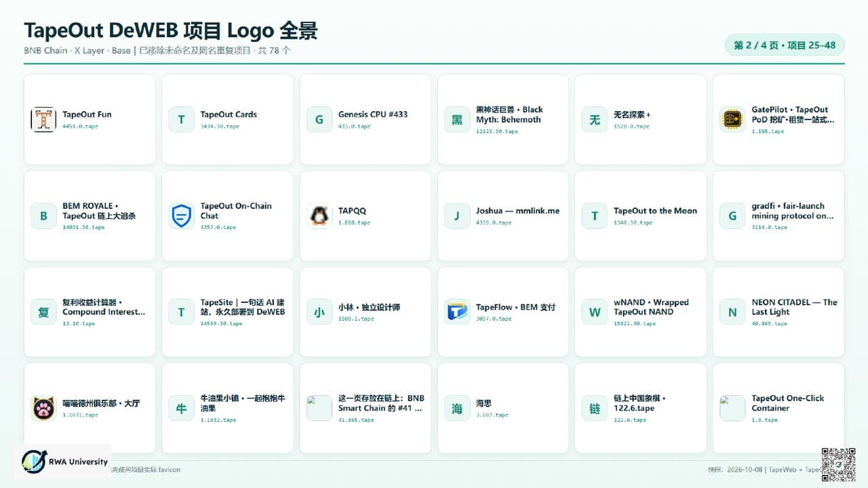Screen dimensions: 868x488
Task: Select the 海 icon next to 海思
Action: click(457, 409)
